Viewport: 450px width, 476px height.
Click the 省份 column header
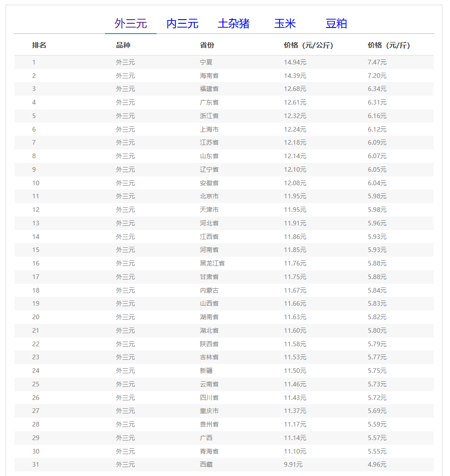click(x=207, y=45)
